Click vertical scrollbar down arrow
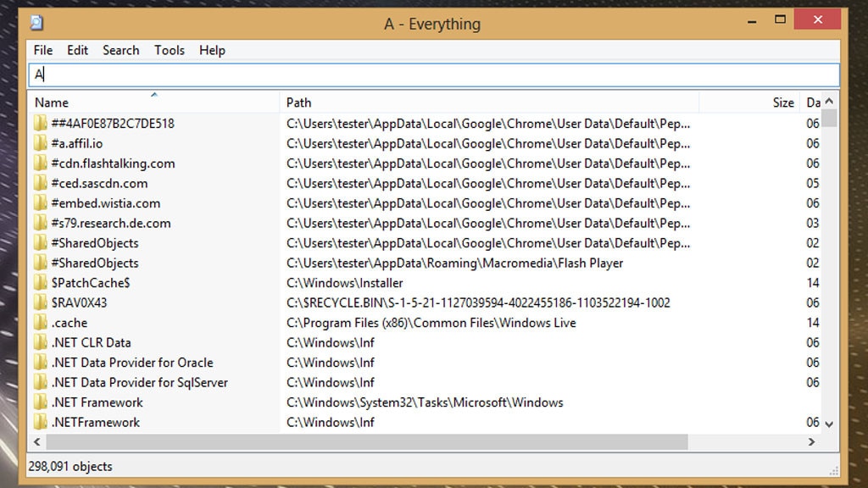The image size is (868, 488). point(829,423)
